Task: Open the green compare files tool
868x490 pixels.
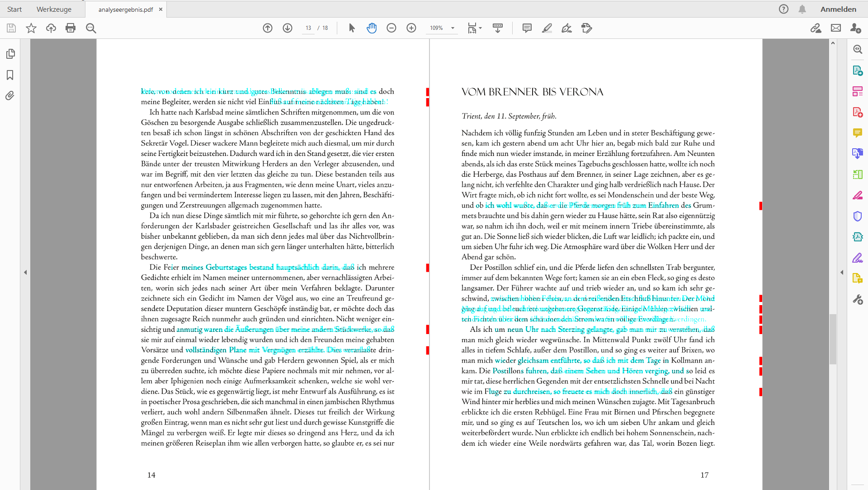Action: coord(858,174)
